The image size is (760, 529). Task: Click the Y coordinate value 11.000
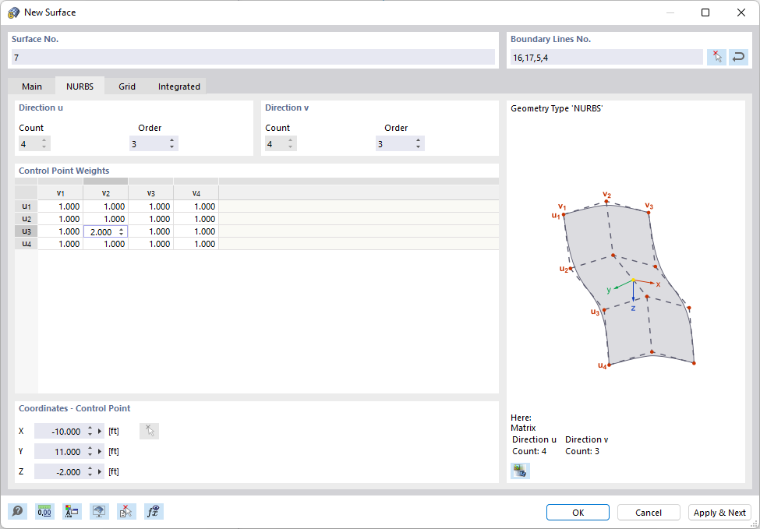(x=60, y=451)
